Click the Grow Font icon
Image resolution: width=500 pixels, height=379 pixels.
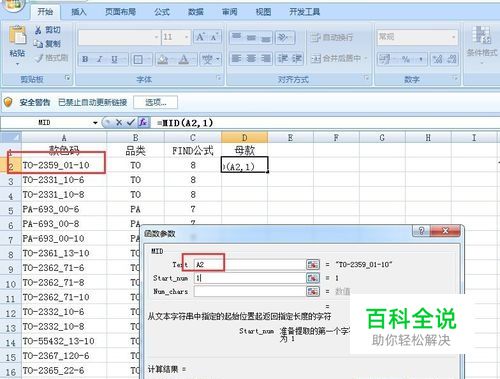click(201, 37)
